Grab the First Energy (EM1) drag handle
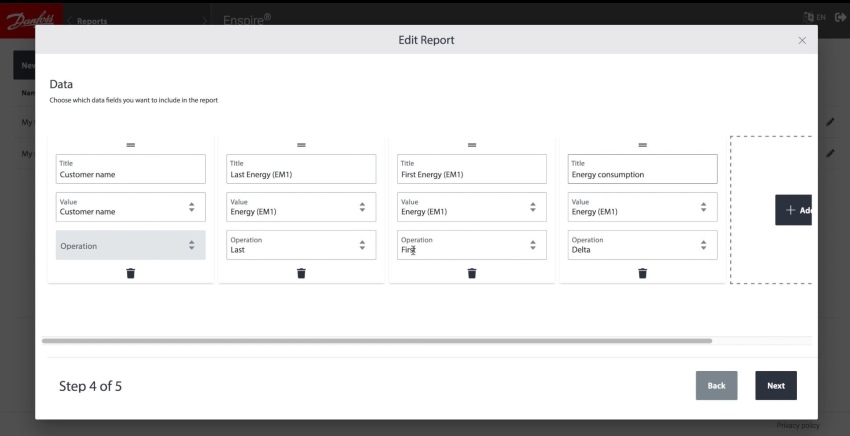850x436 pixels. click(x=472, y=145)
